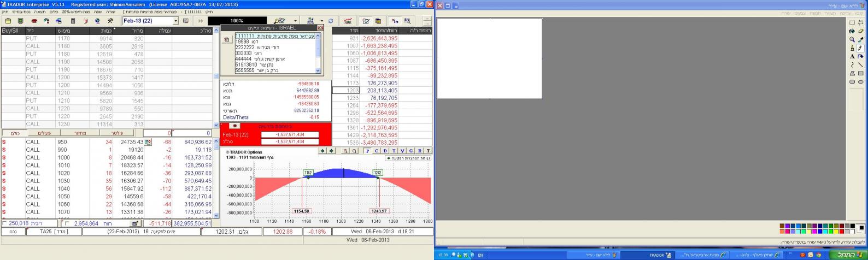
Task: Toggle the checkbox beside 250,018 interest
Action: click(x=5, y=223)
